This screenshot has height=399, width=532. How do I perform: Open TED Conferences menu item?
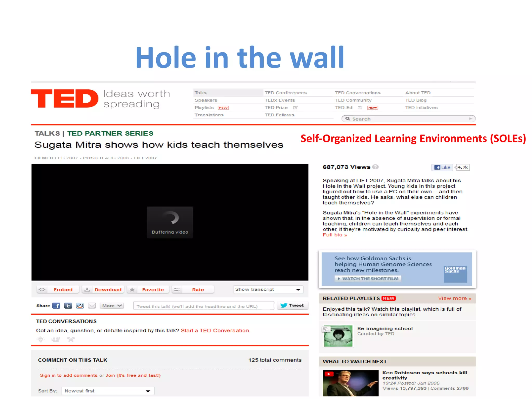286,93
